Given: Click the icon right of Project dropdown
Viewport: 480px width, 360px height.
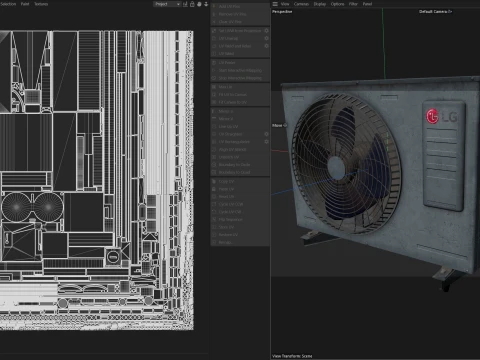Looking at the screenshot, I should tap(185, 4).
